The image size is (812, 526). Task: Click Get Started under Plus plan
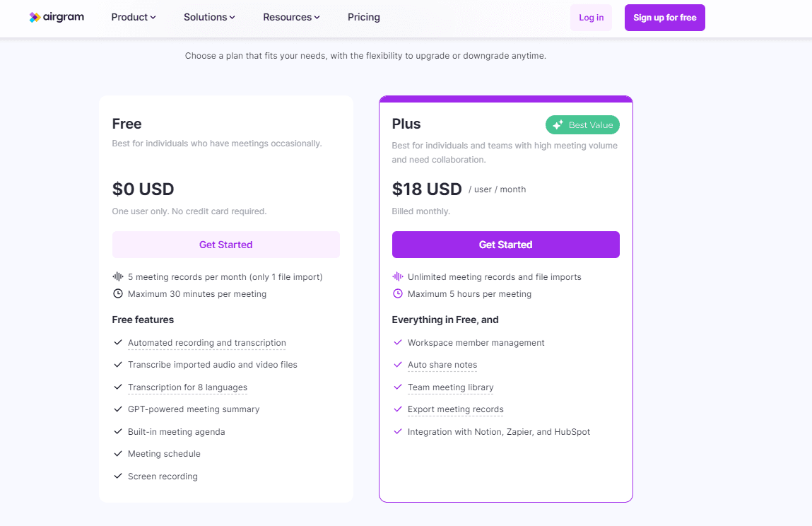tap(505, 245)
